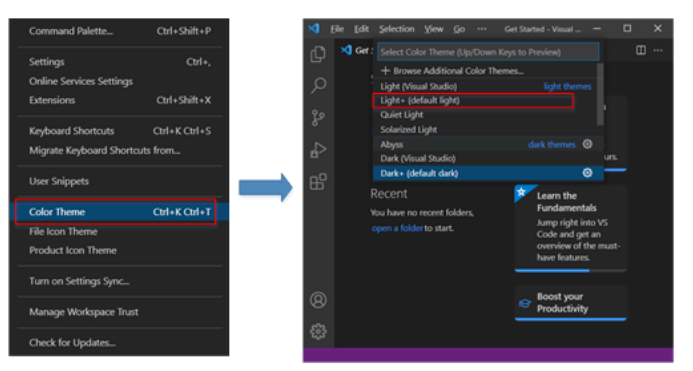Click the split editor icon

tap(640, 50)
